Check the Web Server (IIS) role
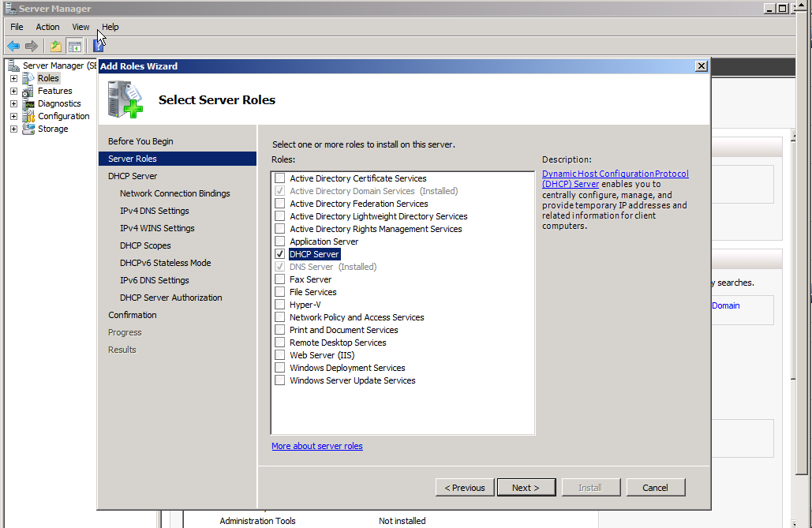 click(x=279, y=355)
